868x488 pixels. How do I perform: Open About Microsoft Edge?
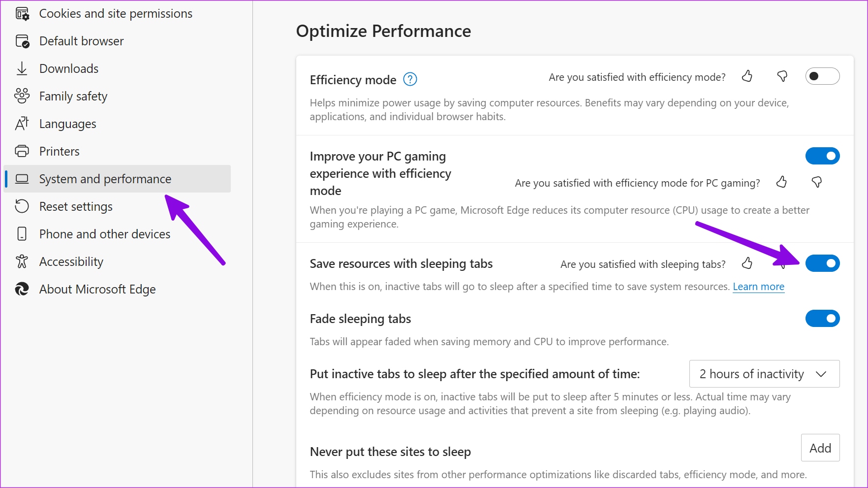tap(97, 289)
